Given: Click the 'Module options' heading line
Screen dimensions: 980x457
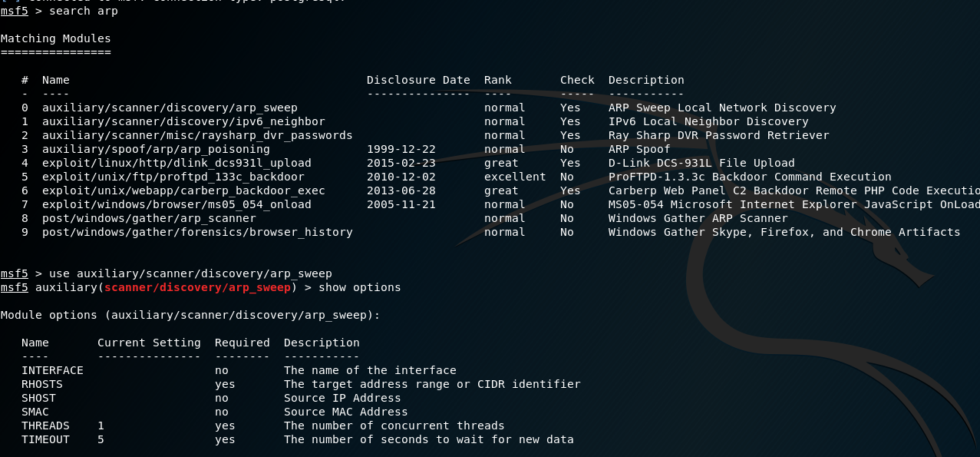Looking at the screenshot, I should tap(190, 315).
